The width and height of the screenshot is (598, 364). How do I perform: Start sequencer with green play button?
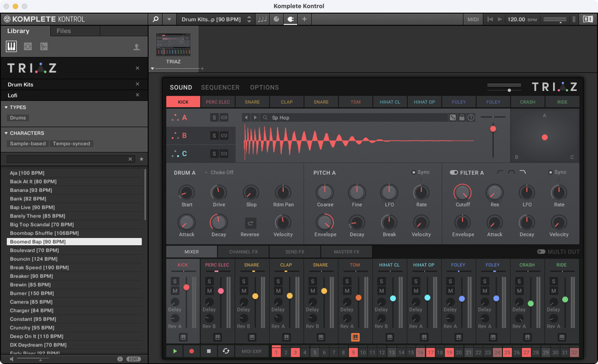point(175,351)
